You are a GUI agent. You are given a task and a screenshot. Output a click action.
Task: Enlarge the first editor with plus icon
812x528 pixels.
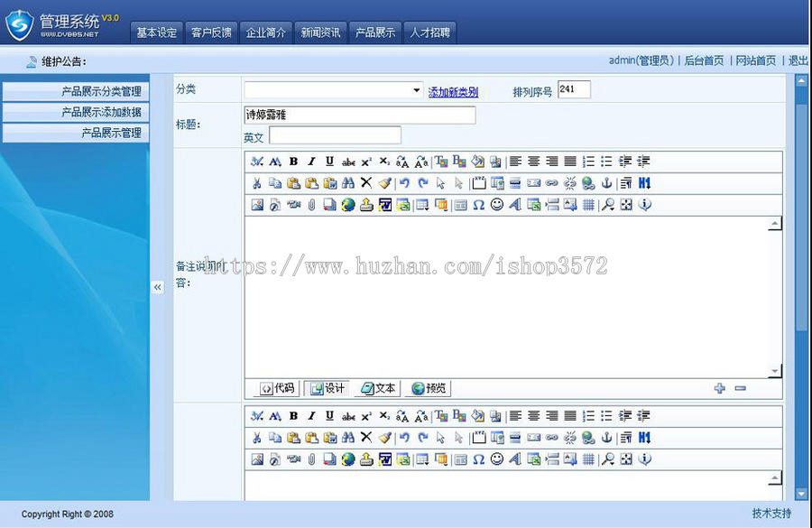point(719,388)
